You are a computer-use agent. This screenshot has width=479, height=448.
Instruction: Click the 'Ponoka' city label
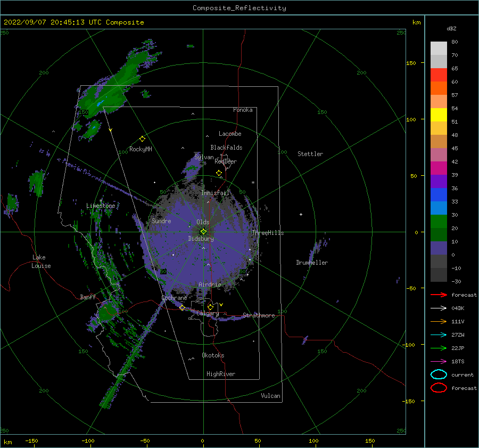[x=243, y=110]
